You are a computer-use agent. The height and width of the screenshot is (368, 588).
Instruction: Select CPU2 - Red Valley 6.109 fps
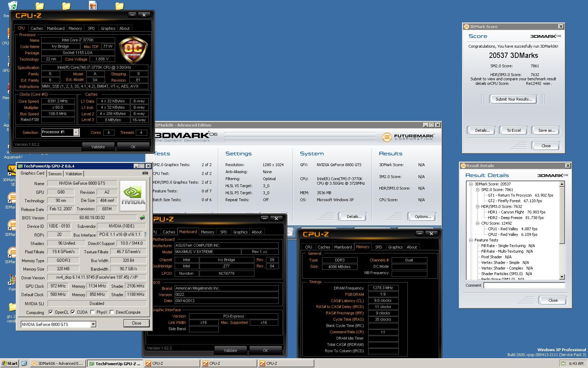[512, 234]
